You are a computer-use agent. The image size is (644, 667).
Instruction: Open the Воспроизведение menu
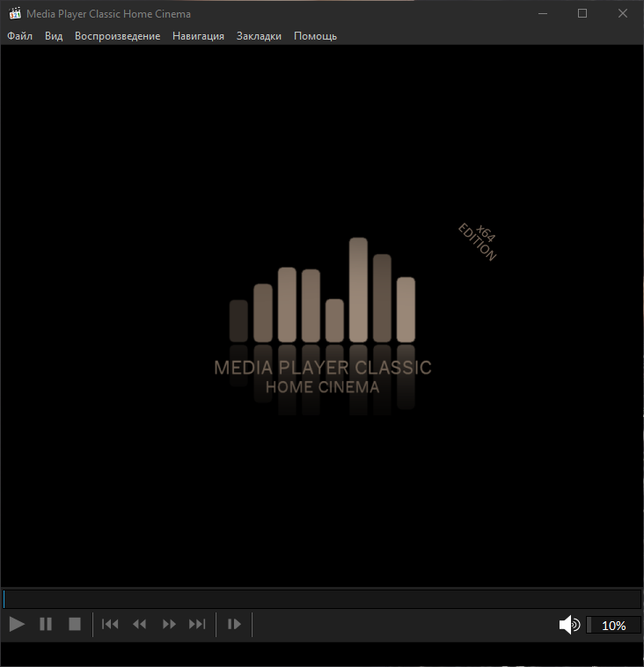click(117, 36)
